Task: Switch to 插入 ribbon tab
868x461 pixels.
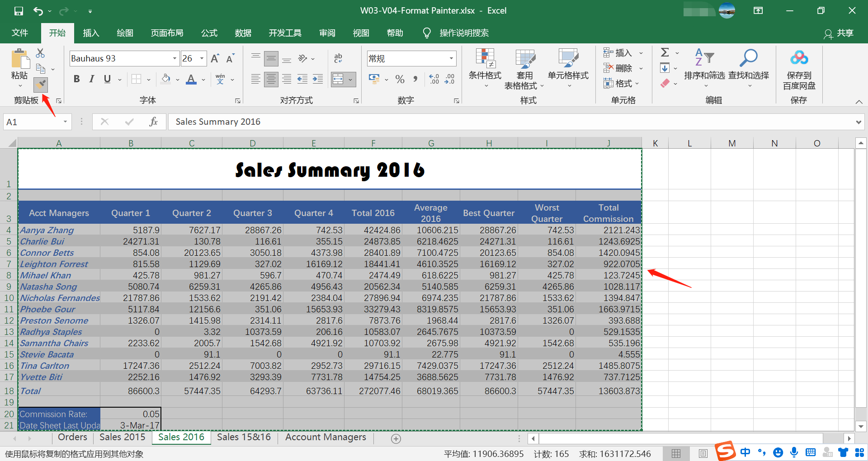Action: point(91,33)
